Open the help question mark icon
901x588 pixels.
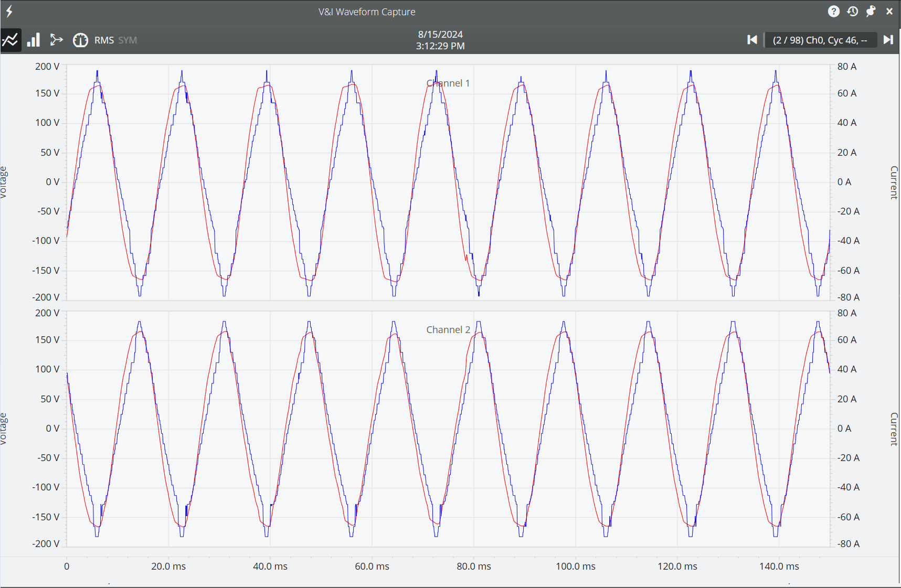pyautogui.click(x=833, y=11)
